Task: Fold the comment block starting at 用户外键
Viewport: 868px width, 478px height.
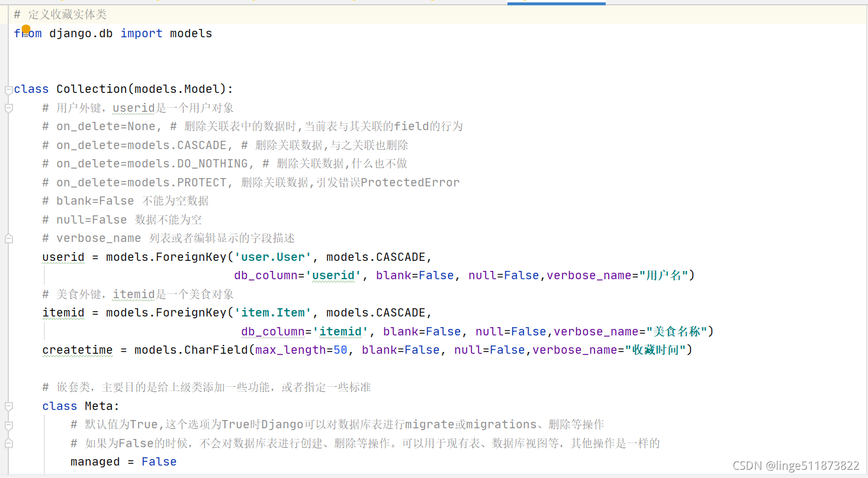Action: coord(8,108)
